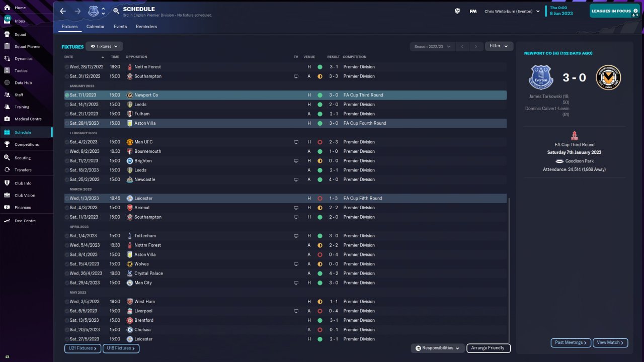Open the Reminders tab
The width and height of the screenshot is (644, 362).
(x=146, y=27)
